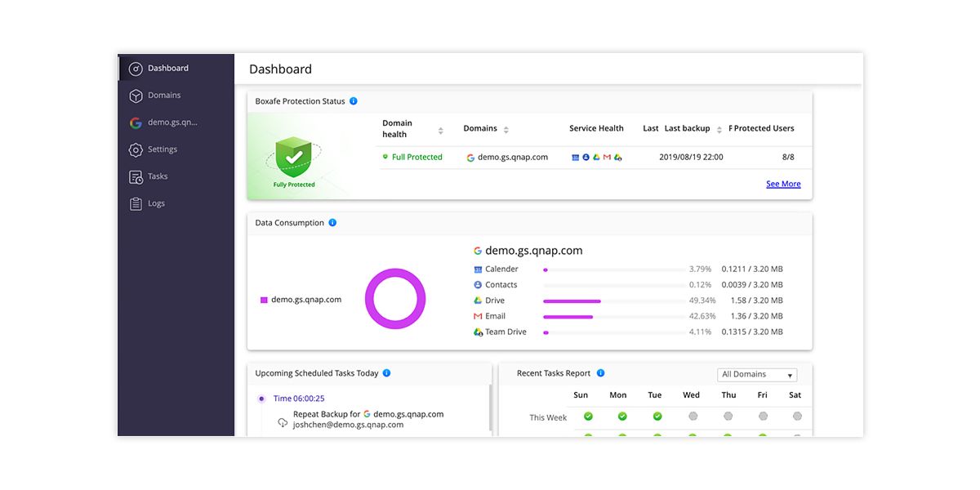
Task: Sort table by Domains column
Action: coord(506,130)
